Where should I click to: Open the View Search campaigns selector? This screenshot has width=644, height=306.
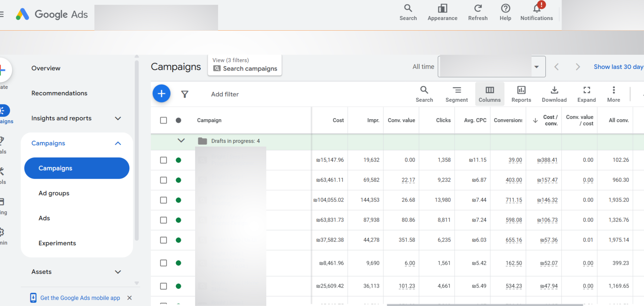click(245, 65)
